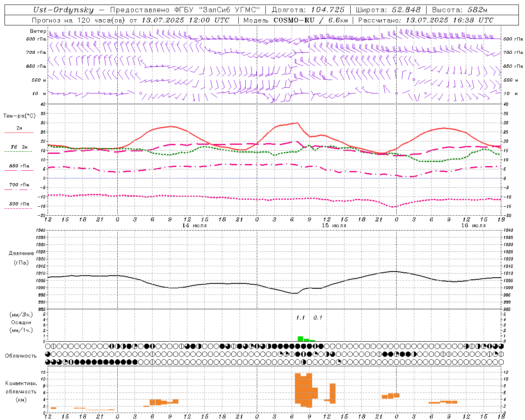This screenshot has height=420, width=525.
Task: Click the 'Тем-ра(°C)' temperature panel label
Action: [x=19, y=116]
